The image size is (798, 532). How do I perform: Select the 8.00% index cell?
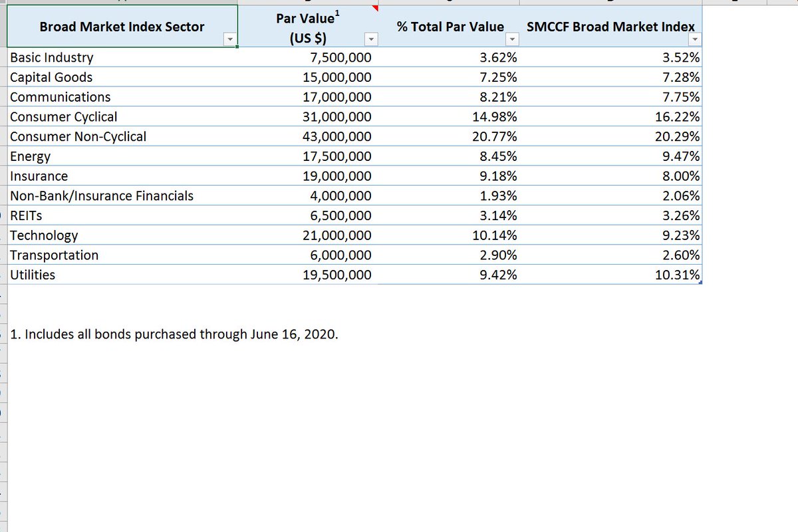click(610, 176)
